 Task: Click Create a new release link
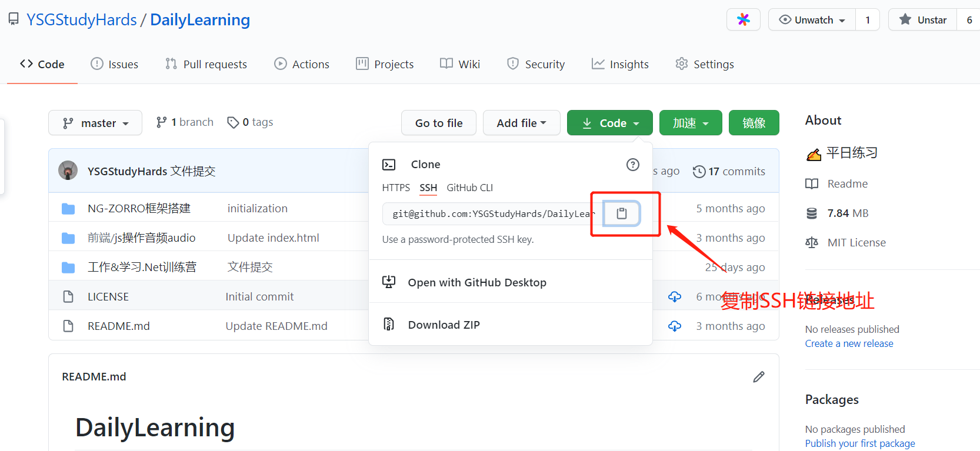pyautogui.click(x=849, y=343)
